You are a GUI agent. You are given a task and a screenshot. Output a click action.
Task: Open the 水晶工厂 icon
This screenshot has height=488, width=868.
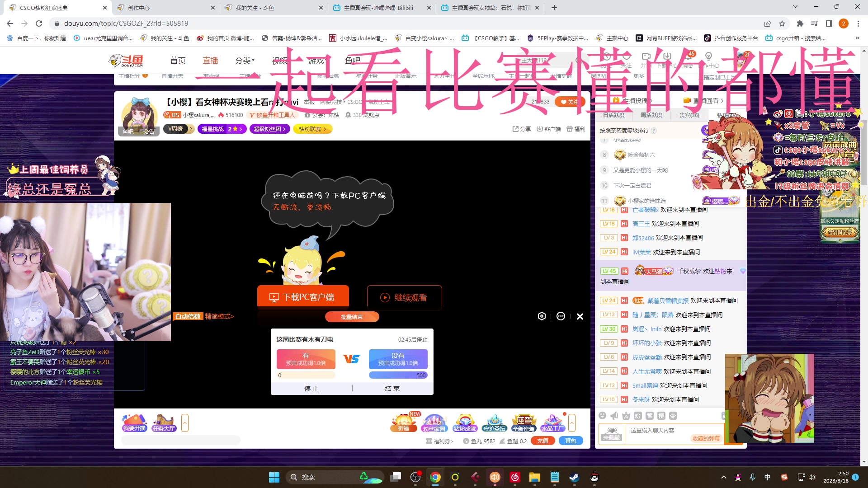pos(552,423)
